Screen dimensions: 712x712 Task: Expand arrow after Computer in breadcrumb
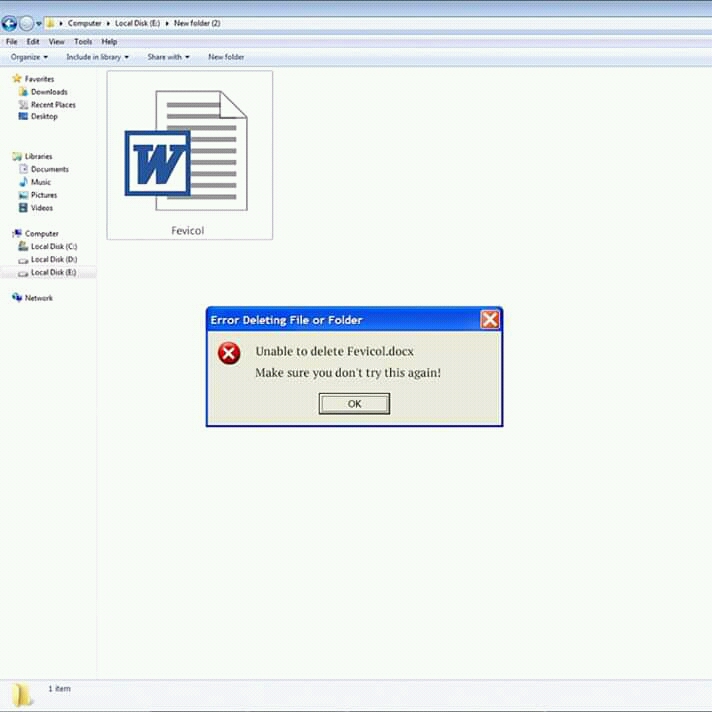pos(108,24)
